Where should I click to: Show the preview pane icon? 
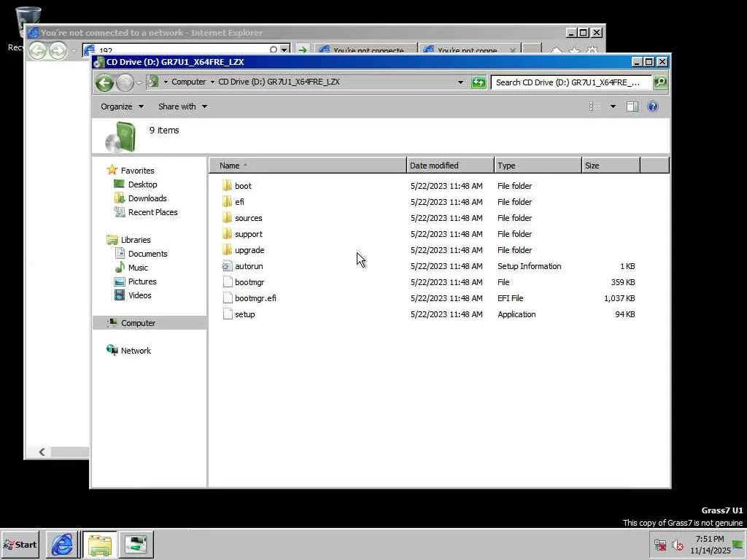click(632, 106)
